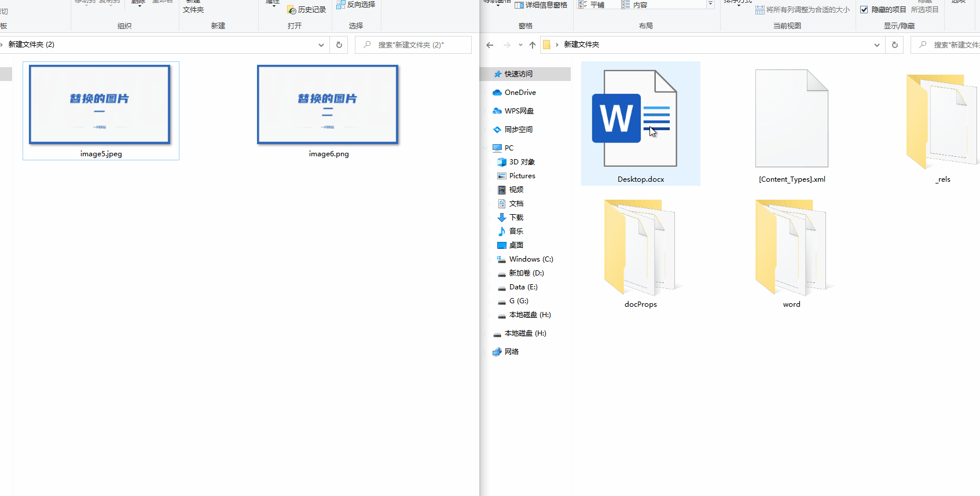Click the Forward arrow in right window
This screenshot has height=496, width=980.
pos(507,45)
